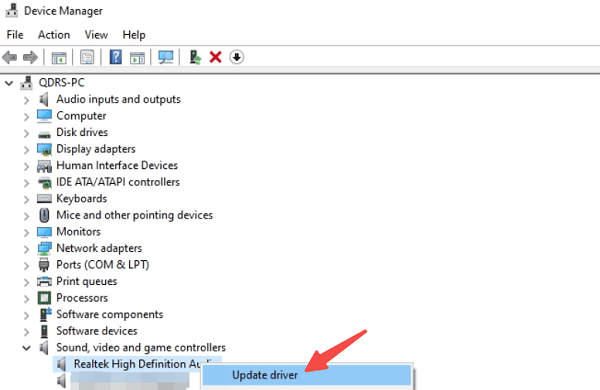The width and height of the screenshot is (600, 390).
Task: Click the Computer monitor icon
Action: pos(44,116)
